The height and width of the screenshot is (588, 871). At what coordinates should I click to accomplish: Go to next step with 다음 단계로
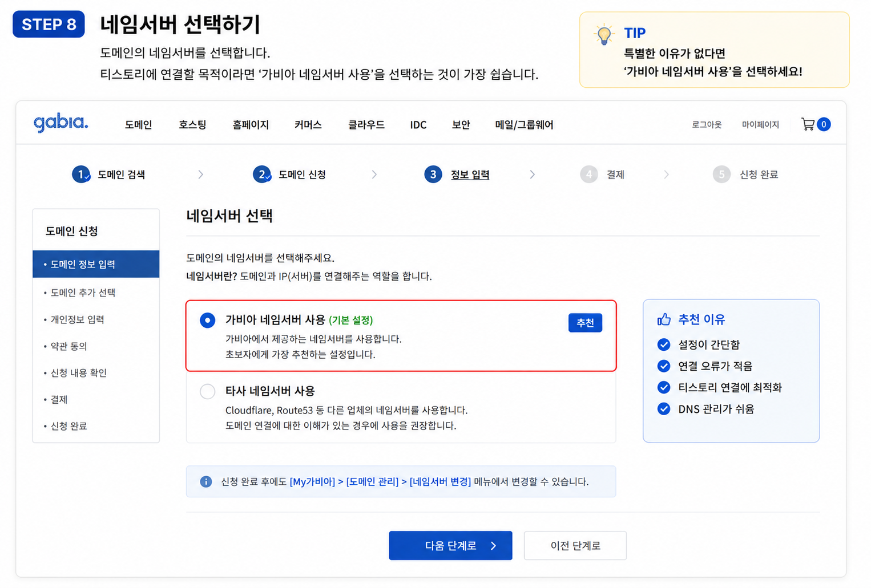click(451, 546)
